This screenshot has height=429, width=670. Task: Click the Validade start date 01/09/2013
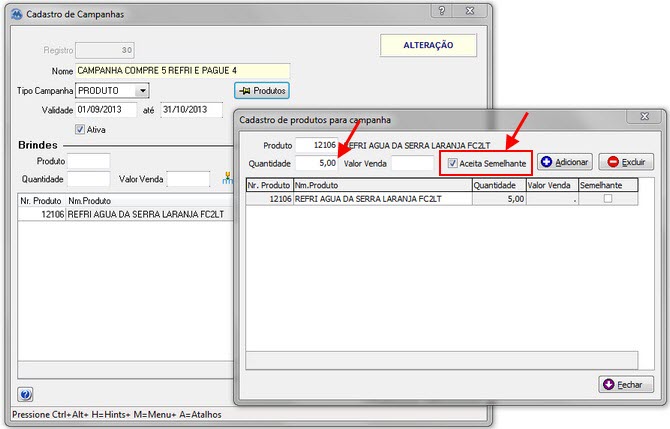click(x=106, y=110)
